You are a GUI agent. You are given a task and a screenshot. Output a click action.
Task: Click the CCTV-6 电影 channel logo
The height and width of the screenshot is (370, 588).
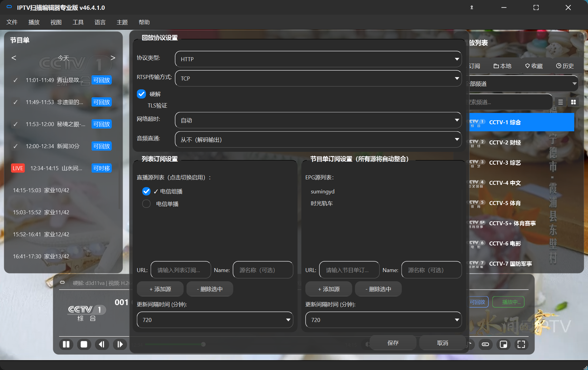click(x=477, y=244)
